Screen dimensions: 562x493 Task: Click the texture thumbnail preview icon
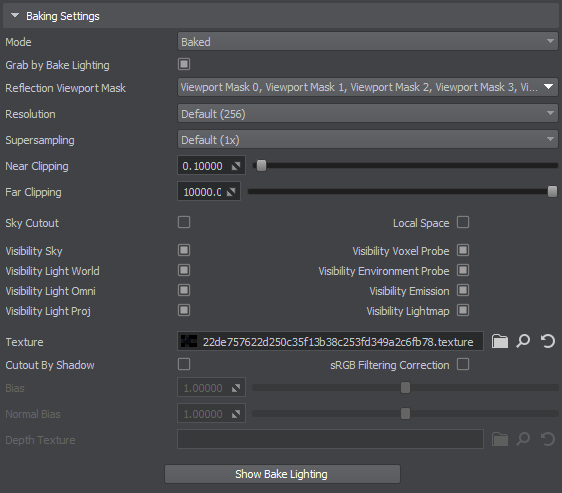point(189,341)
